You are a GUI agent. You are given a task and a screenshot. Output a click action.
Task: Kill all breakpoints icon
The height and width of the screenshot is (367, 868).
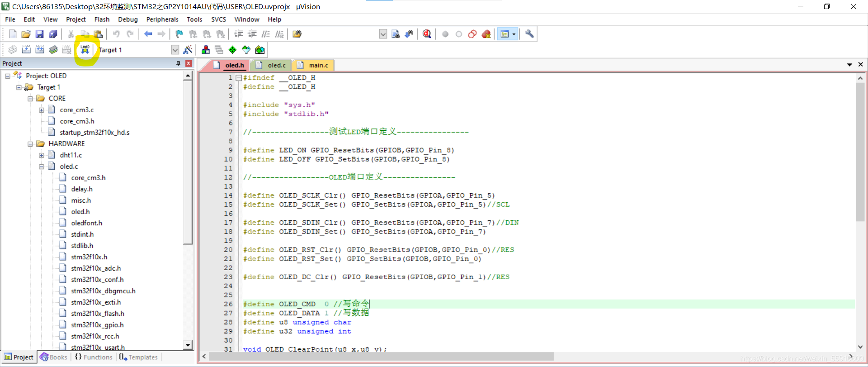pos(486,34)
